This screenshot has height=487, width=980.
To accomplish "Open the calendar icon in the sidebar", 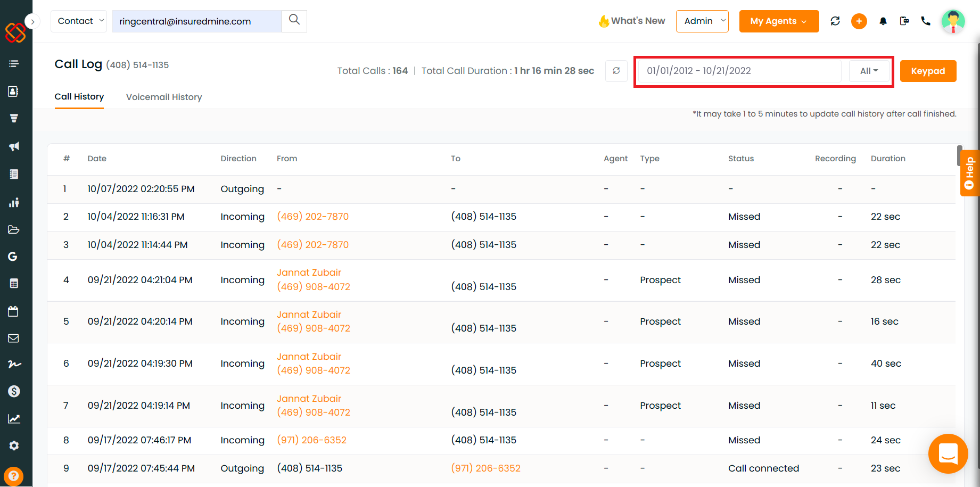I will (14, 311).
